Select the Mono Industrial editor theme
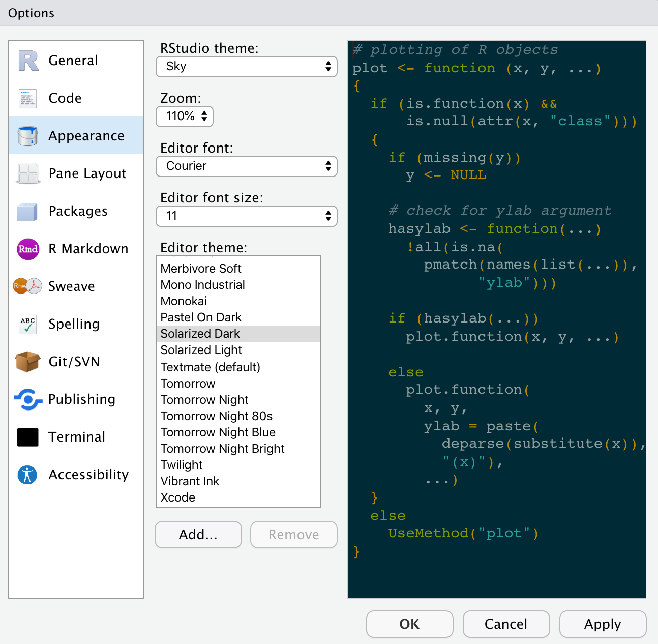Screen dimensions: 658x644 [x=238, y=285]
